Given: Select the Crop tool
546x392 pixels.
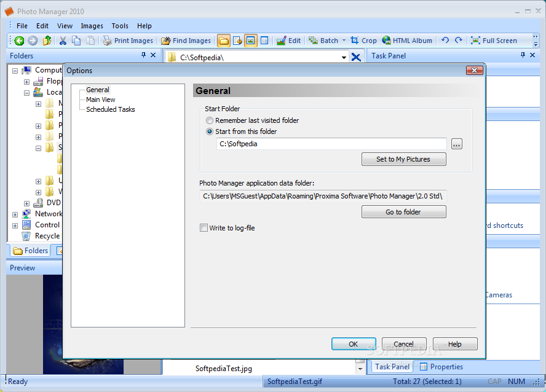Looking at the screenshot, I should pyautogui.click(x=363, y=41).
